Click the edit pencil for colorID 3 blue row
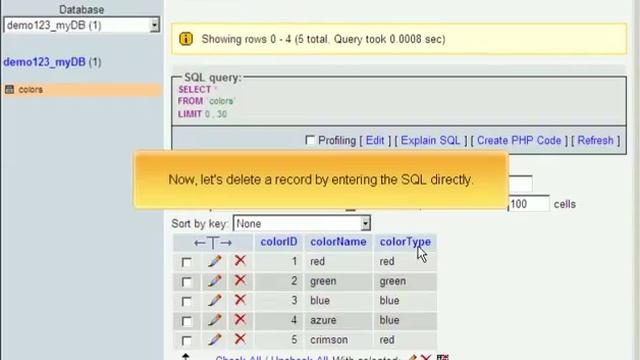 215,300
